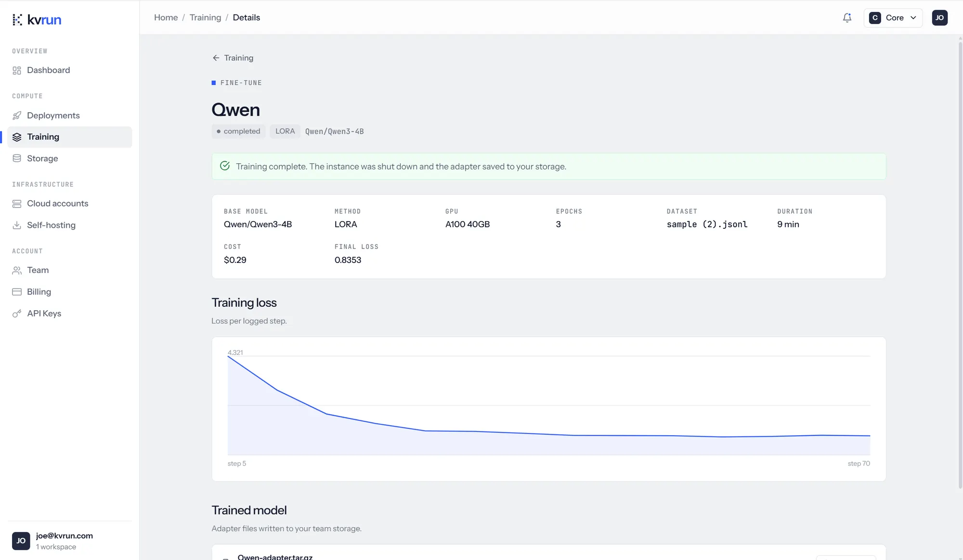Click Details in breadcrumb
Image resolution: width=963 pixels, height=560 pixels.
[x=246, y=17]
